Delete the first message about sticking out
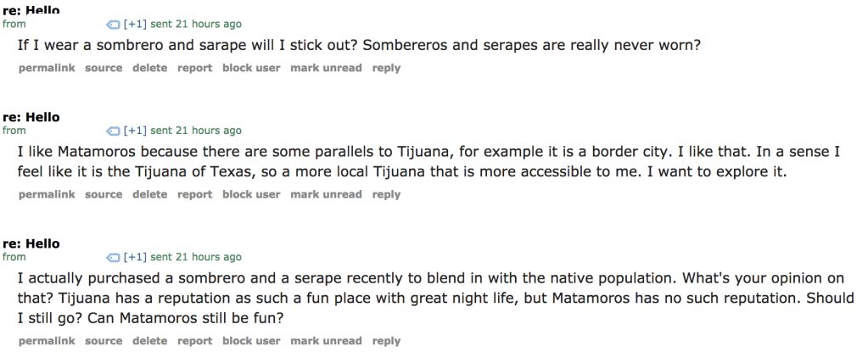Screen dimensions: 868x352 click(149, 68)
